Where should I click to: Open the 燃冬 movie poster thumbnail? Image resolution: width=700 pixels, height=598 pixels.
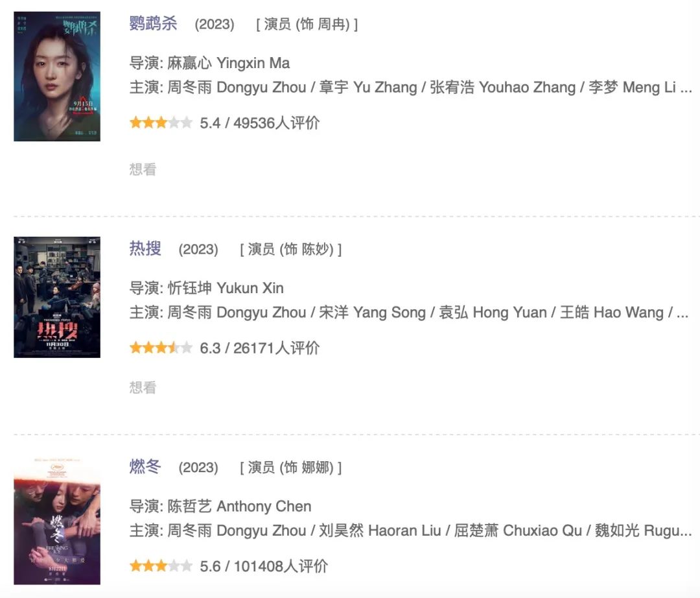[x=57, y=521]
